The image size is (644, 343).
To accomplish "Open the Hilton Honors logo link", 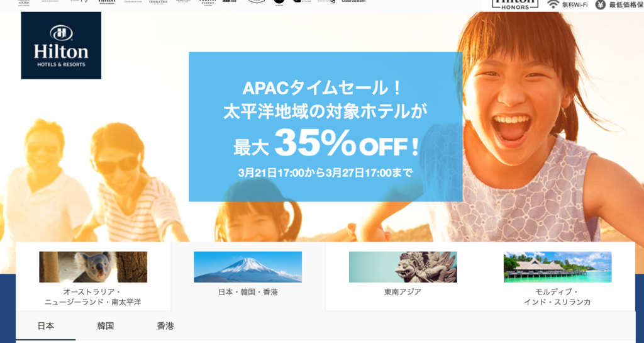I will coord(515,4).
